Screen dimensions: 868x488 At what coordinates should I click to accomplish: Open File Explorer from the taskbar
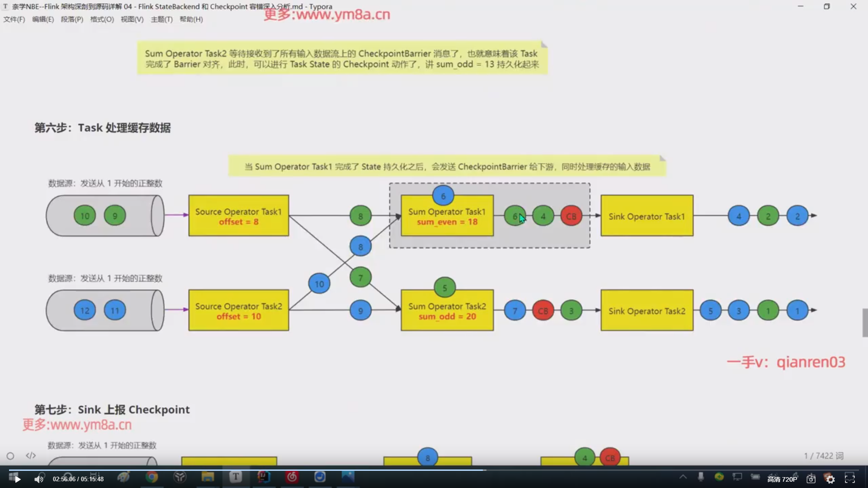pyautogui.click(x=208, y=477)
